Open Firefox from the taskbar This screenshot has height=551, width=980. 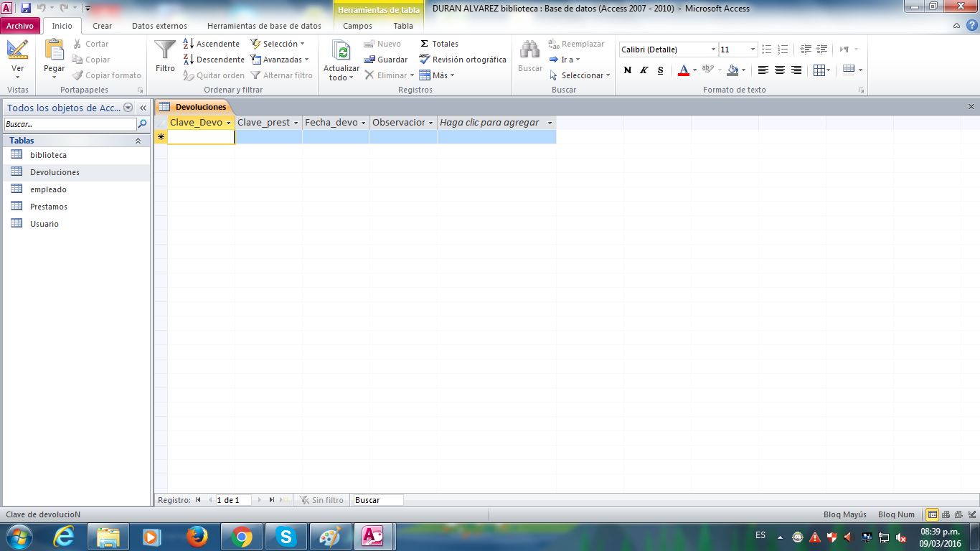coord(197,537)
